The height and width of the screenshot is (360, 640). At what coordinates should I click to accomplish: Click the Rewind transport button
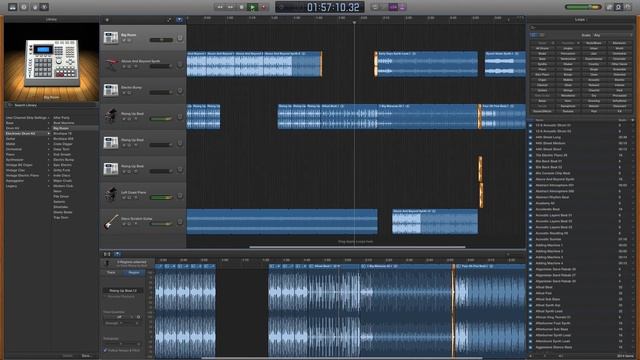point(220,7)
